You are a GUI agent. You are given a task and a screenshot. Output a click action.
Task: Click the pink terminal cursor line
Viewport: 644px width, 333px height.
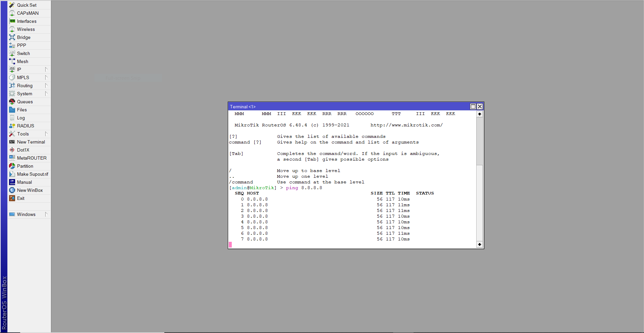click(x=230, y=245)
